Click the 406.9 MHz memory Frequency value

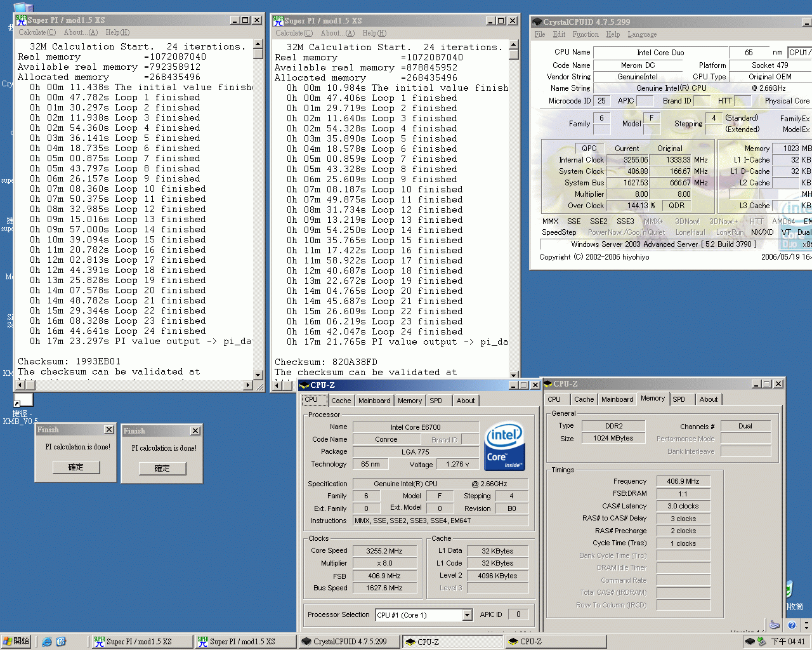(x=683, y=481)
